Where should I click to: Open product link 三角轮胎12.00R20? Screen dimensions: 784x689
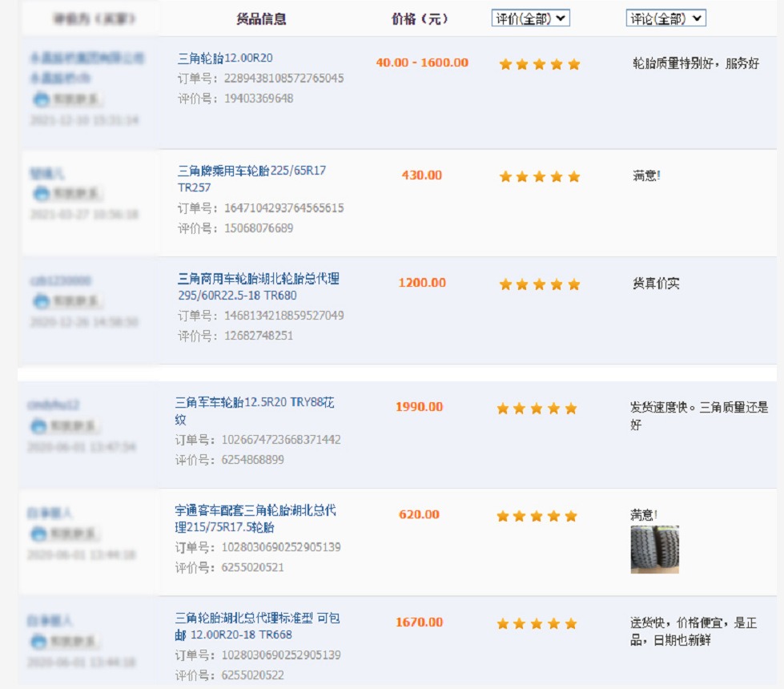[226, 58]
